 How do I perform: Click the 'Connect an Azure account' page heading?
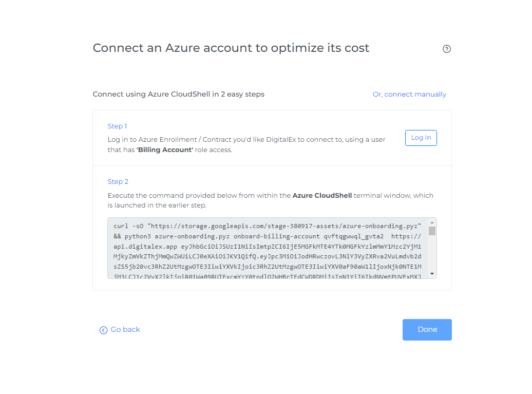click(x=231, y=48)
